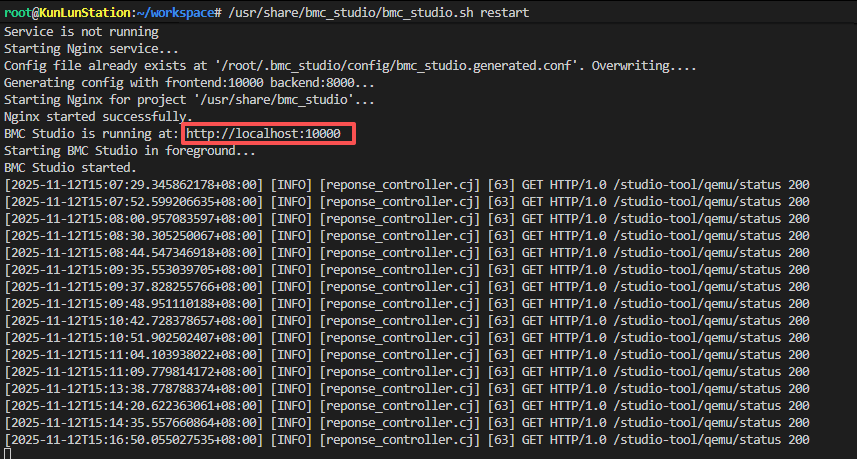Click the last log timestamp at 15:16:50
This screenshot has height=459, width=857.
(x=134, y=439)
